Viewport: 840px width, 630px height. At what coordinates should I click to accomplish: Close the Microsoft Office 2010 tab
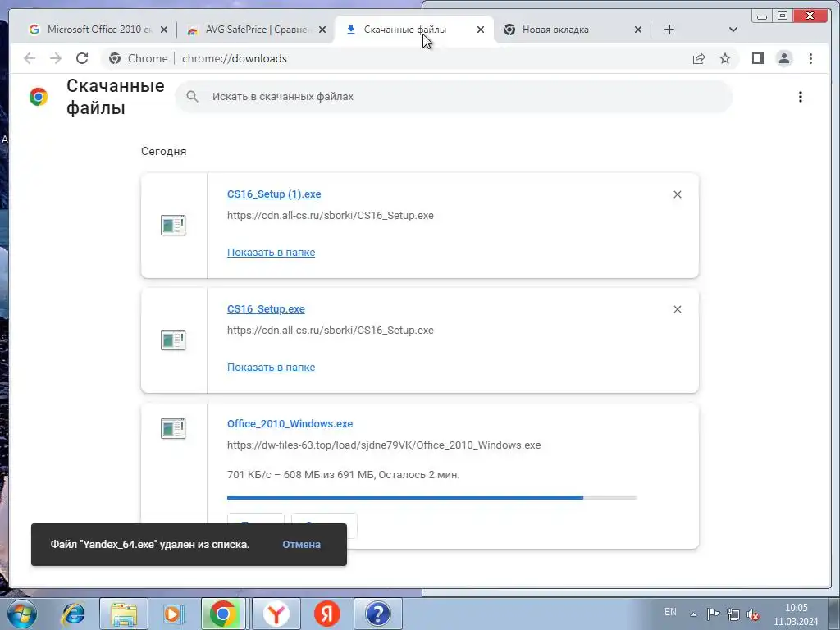click(164, 30)
